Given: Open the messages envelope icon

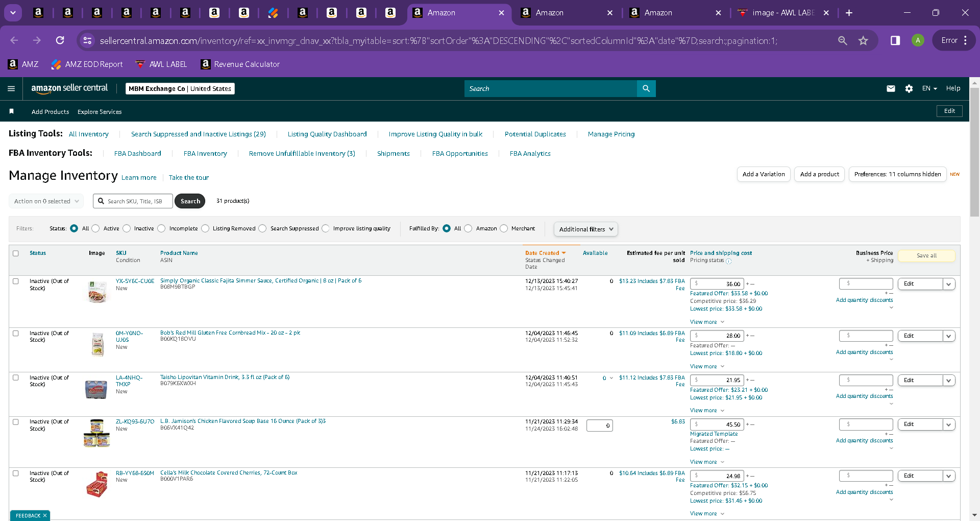Looking at the screenshot, I should (891, 88).
